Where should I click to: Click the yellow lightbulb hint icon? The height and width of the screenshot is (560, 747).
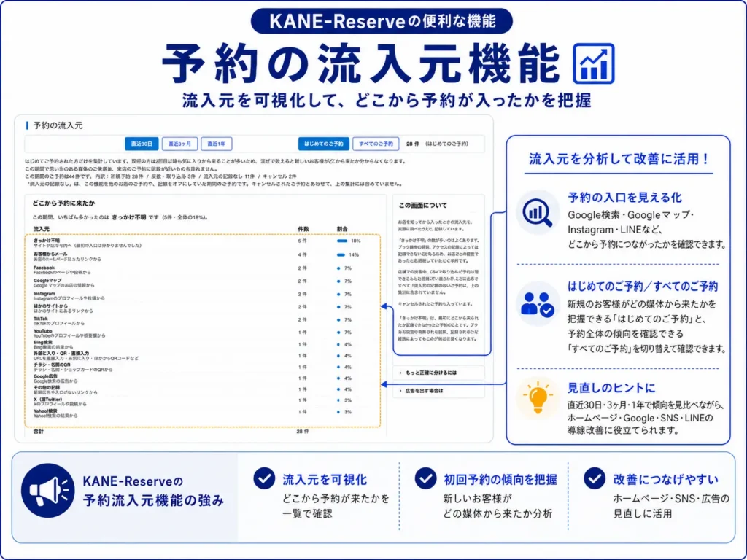pos(538,397)
